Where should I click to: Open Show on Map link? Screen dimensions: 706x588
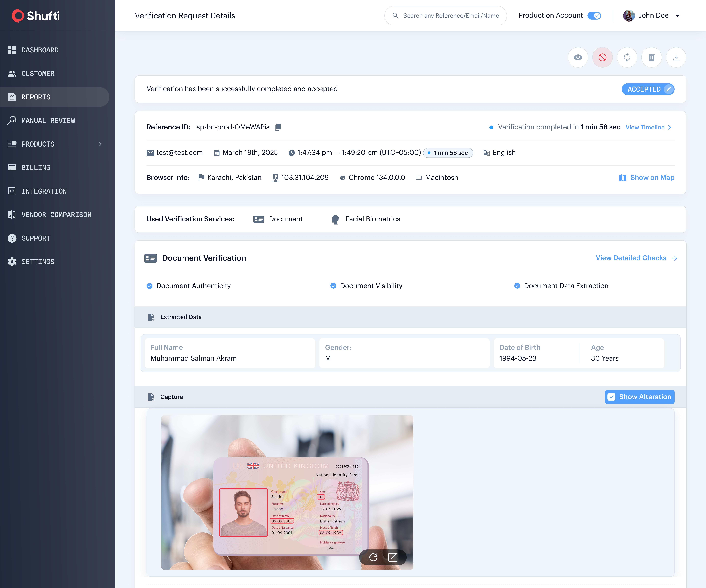pos(647,178)
